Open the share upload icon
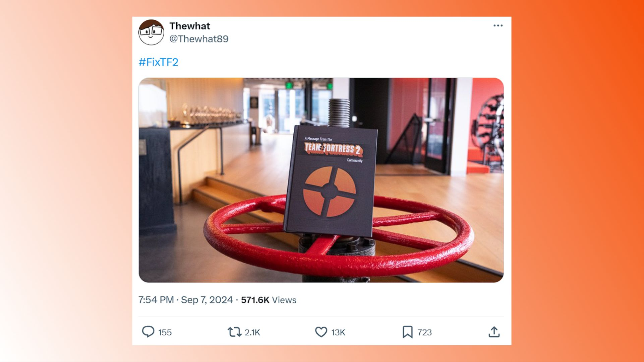This screenshot has height=362, width=644. click(x=494, y=332)
